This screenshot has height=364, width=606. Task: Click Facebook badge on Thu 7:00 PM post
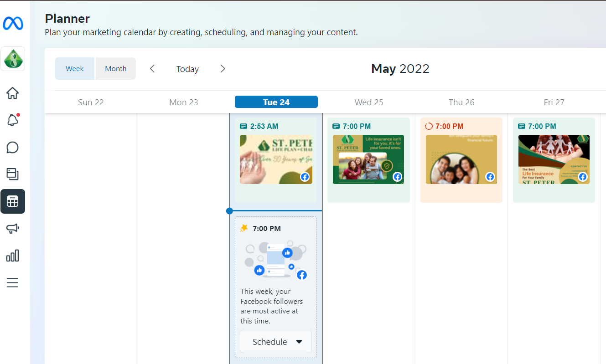(x=490, y=177)
